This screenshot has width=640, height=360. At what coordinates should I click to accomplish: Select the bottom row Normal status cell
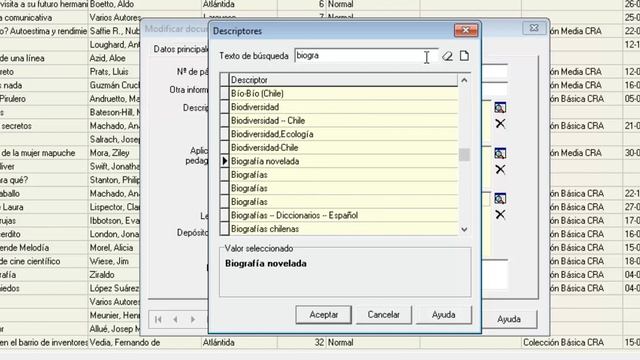click(373, 342)
